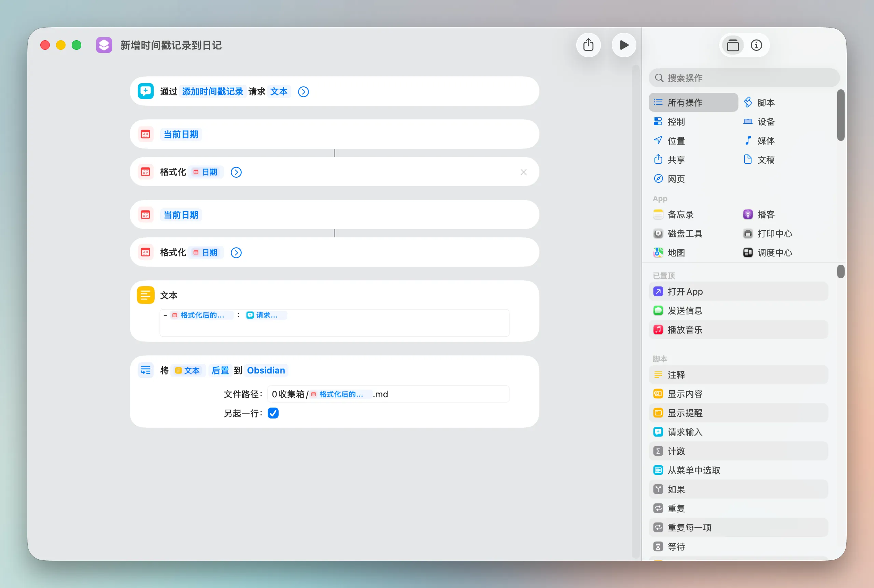Viewport: 874px width, 588px height.
Task: Click the 磁盘工具 app icon
Action: 658,233
